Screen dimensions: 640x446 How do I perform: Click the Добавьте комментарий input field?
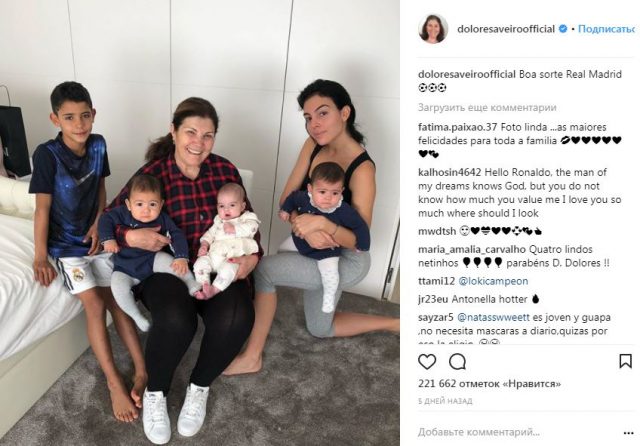point(479,432)
